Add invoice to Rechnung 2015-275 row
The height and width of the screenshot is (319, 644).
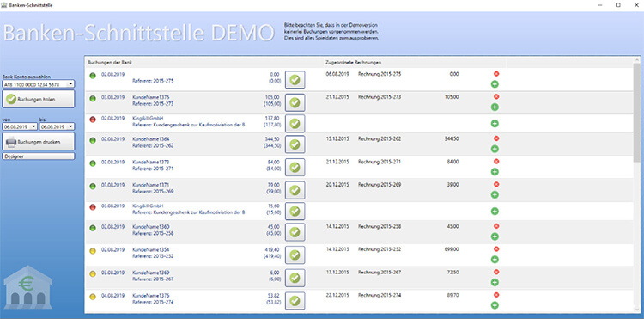tap(495, 84)
